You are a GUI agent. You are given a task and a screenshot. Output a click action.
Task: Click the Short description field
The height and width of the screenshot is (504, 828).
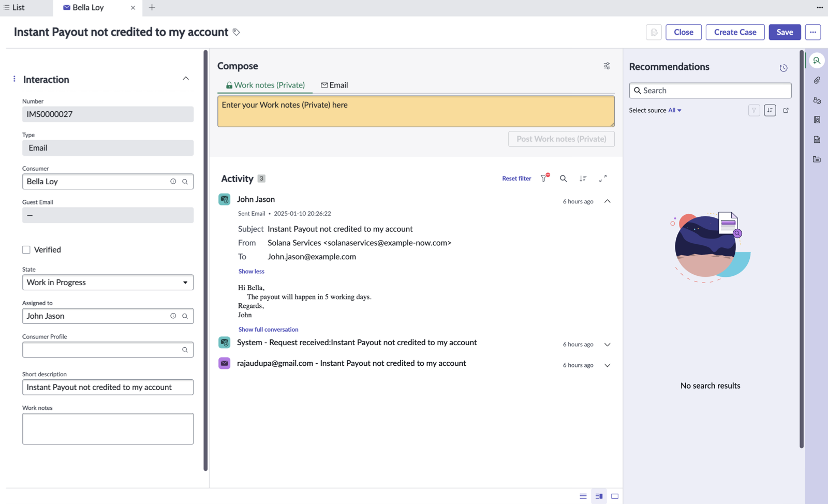108,388
